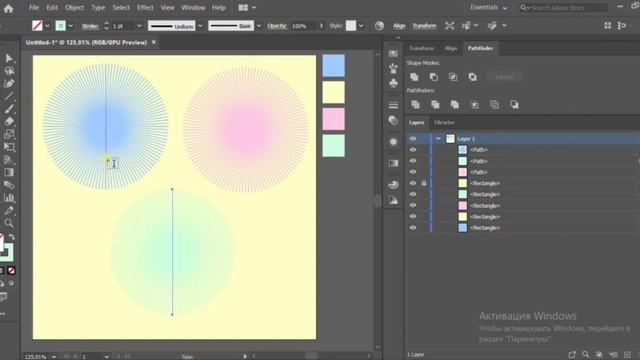
Task: Open the stroke weight dropdown
Action: (139, 26)
